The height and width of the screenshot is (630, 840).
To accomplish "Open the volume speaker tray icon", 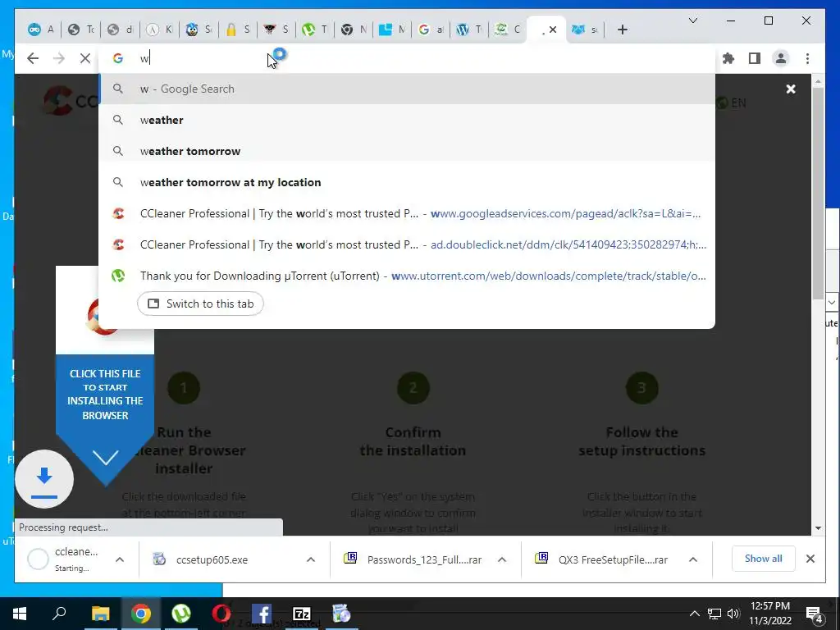I will 733,614.
